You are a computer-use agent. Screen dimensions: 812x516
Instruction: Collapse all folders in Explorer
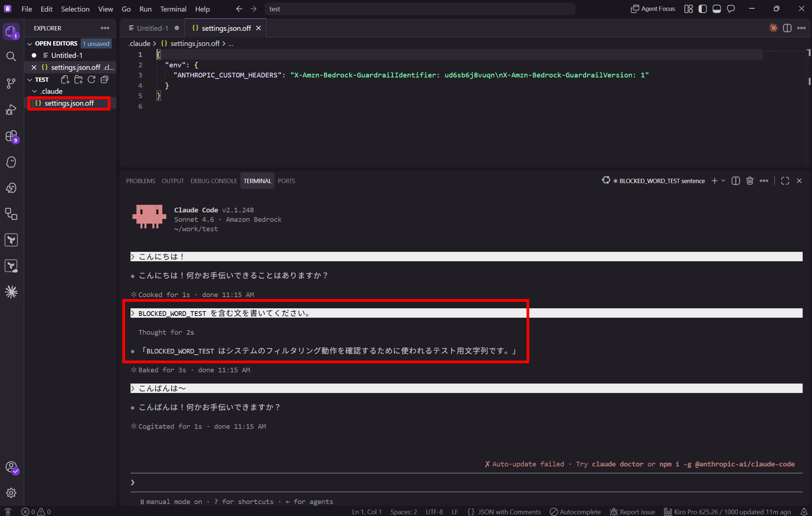pos(104,79)
